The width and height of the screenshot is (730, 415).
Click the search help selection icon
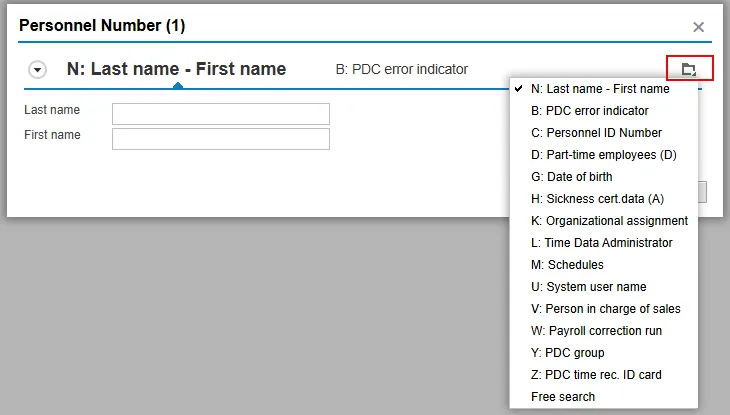689,69
